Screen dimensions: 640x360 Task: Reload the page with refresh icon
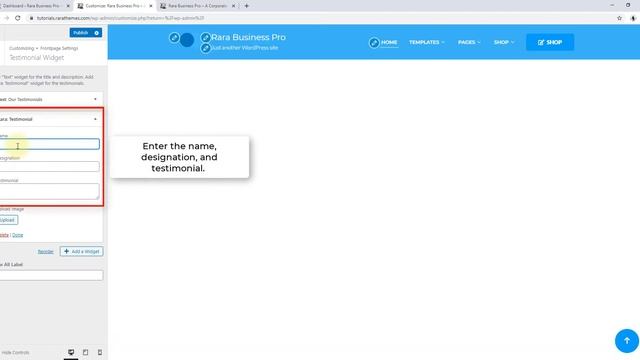point(18,18)
